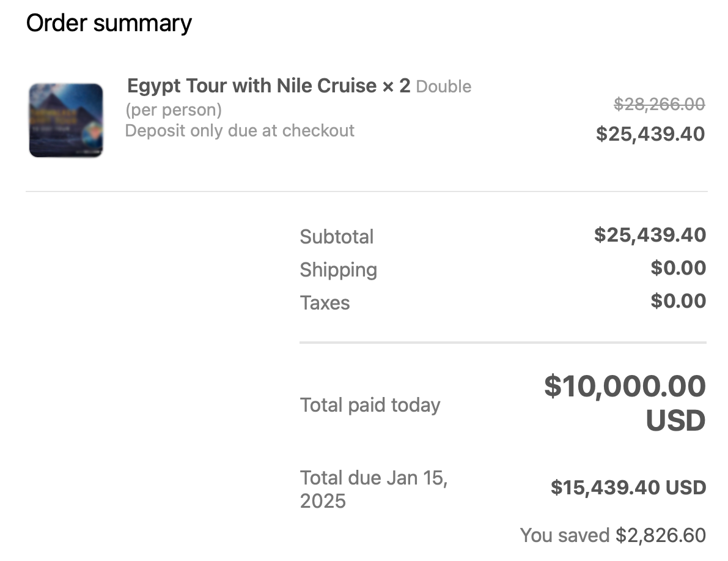The width and height of the screenshot is (728, 561).
Task: Click the crossed-out $28,266.00 original price
Action: coord(659,105)
